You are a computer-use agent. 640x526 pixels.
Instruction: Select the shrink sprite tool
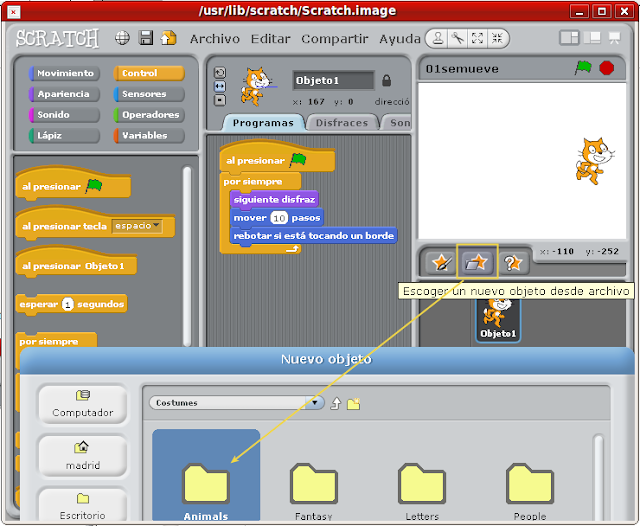[497, 38]
